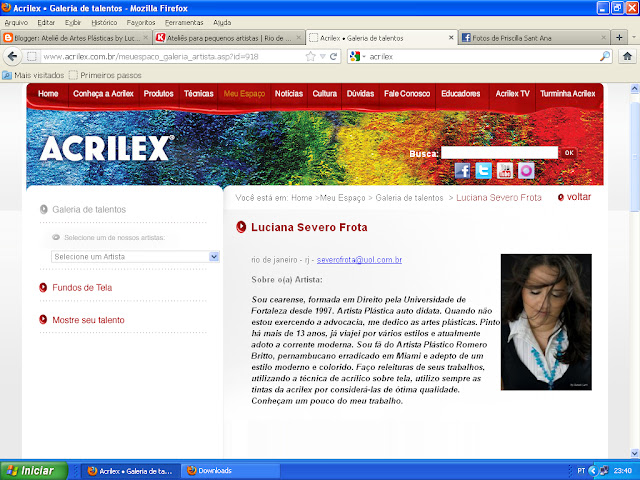Switch to Fotos de Priscilla Sant Ana tab

(534, 38)
